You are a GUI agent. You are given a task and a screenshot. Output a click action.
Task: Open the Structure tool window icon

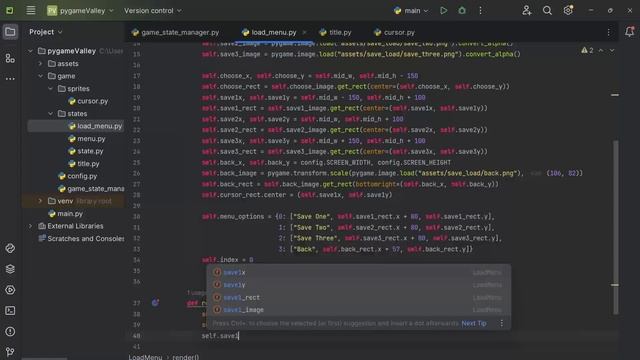click(10, 58)
